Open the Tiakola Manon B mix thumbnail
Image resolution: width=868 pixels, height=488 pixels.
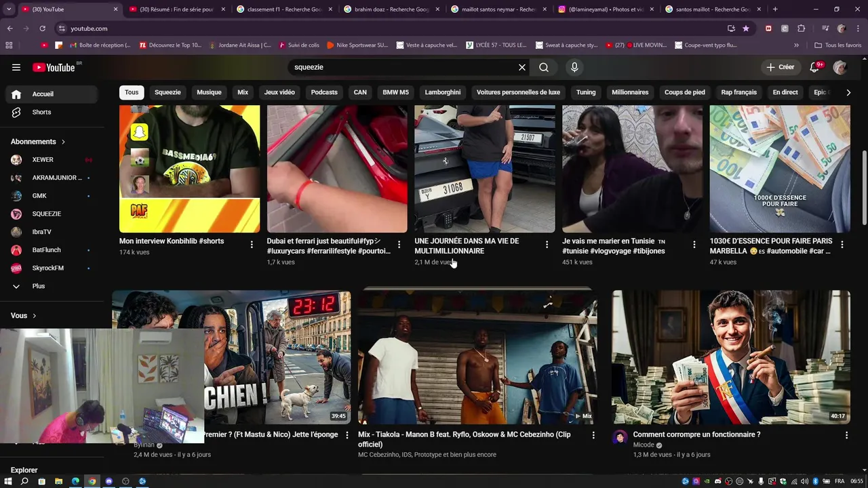pos(477,357)
